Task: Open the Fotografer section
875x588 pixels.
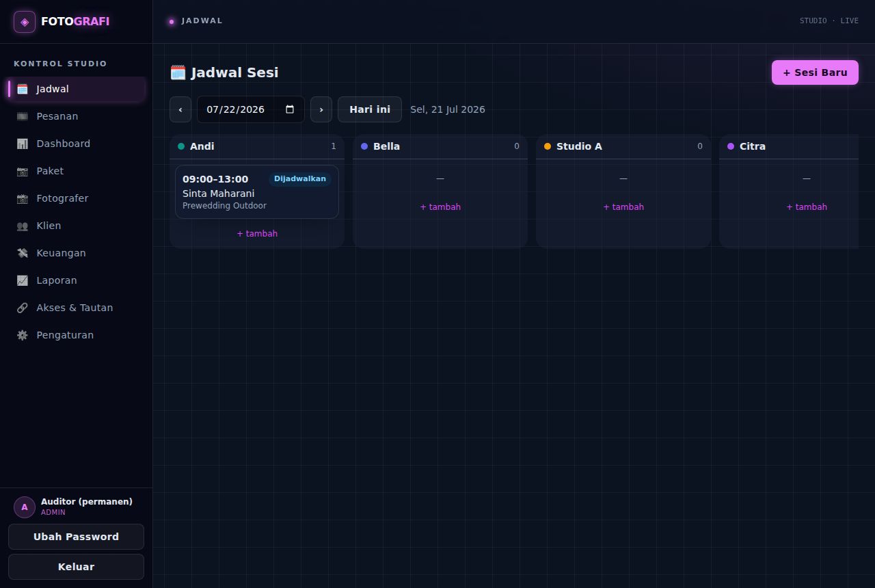Action: (x=76, y=198)
